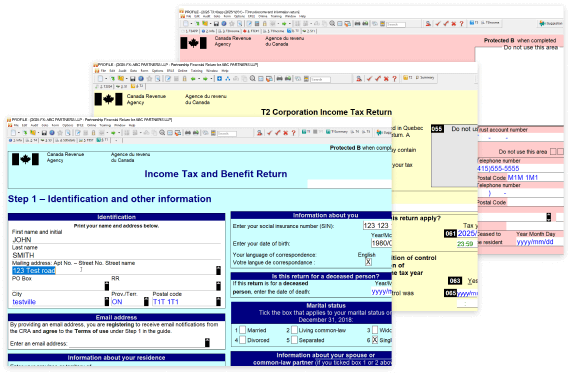Open the Prov./Terr. dropdown next to ON

146,301
